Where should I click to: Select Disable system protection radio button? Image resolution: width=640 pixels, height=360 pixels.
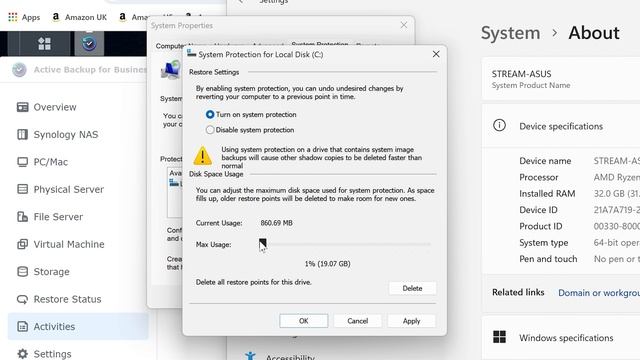(210, 130)
